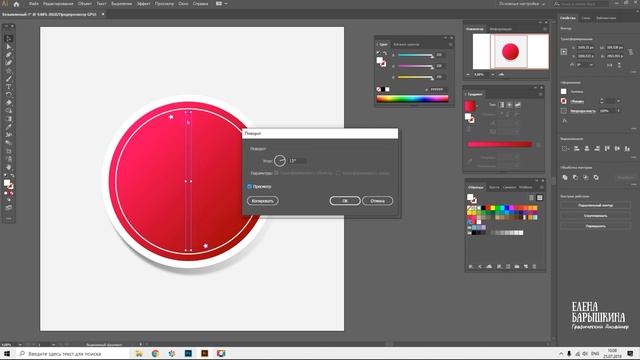
Task: Click the second Quick Actions button
Action: tap(596, 216)
